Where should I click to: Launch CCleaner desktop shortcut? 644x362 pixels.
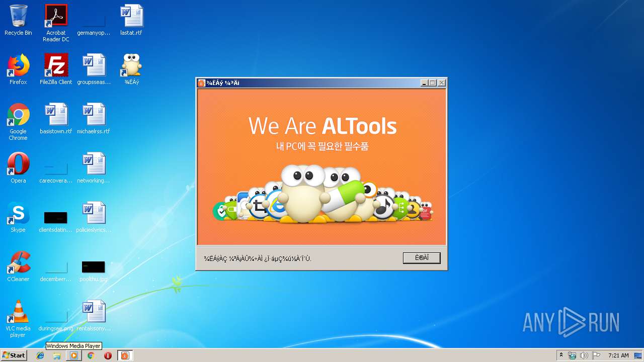click(x=18, y=266)
